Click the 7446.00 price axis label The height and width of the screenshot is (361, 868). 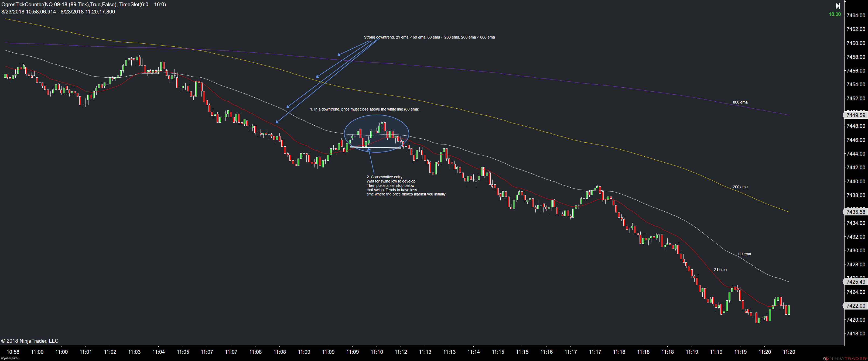click(856, 140)
